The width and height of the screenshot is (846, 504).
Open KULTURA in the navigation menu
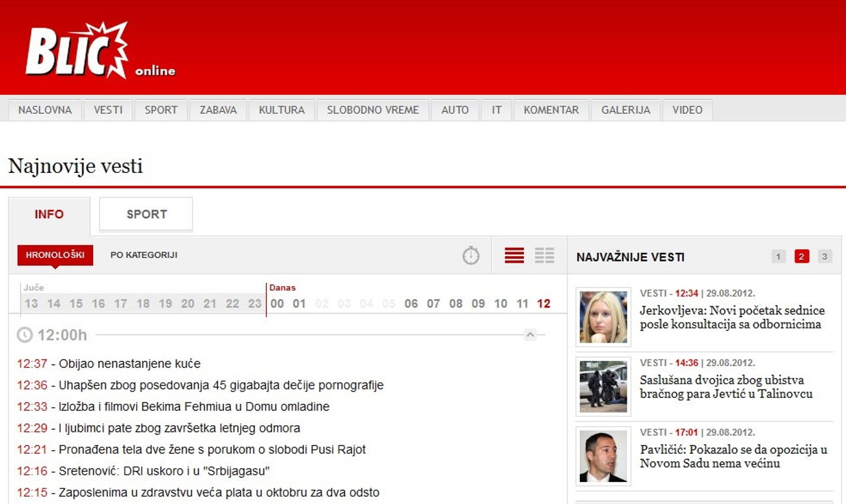pos(281,110)
